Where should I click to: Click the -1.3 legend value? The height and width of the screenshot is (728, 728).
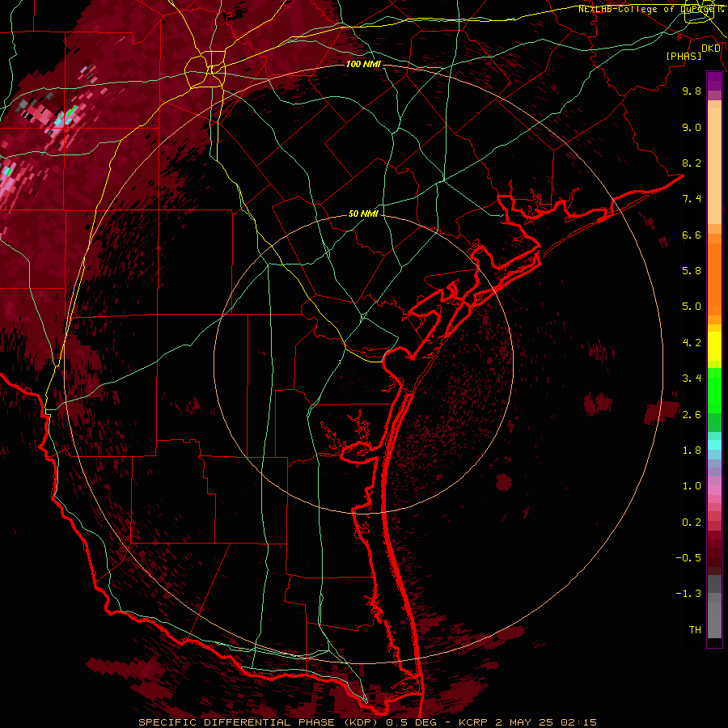pyautogui.click(x=688, y=594)
